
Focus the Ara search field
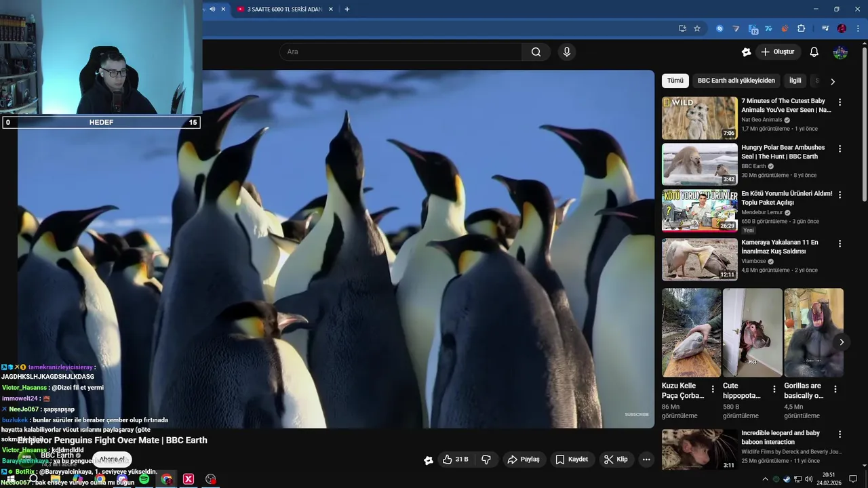401,52
